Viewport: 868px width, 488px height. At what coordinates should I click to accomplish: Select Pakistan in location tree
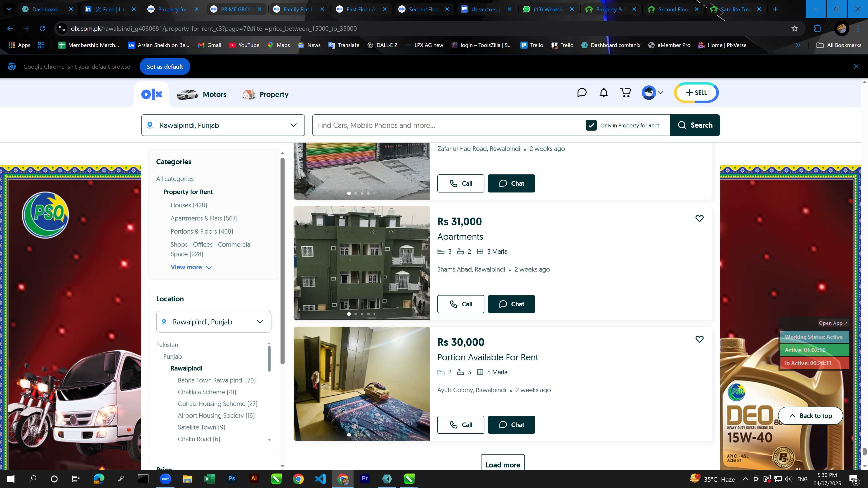pos(167,345)
